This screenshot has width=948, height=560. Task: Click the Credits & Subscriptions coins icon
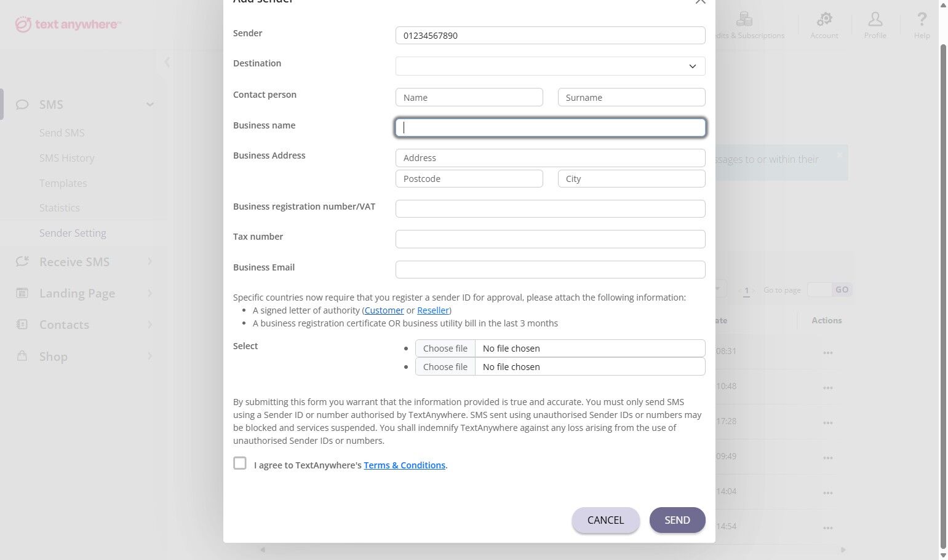[744, 20]
